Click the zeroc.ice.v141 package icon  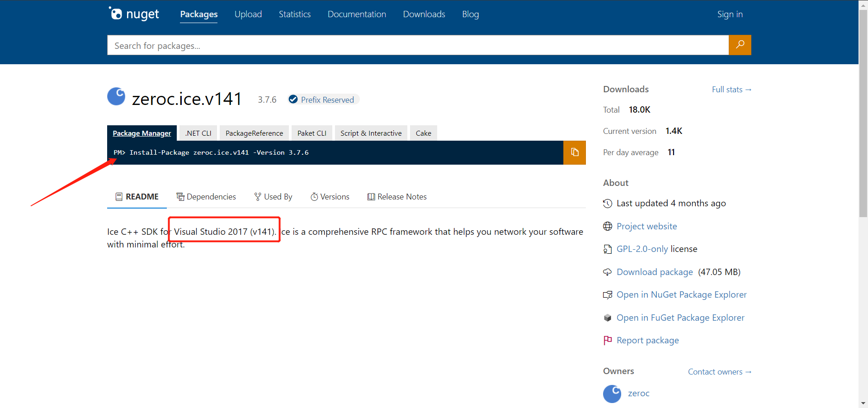pyautogui.click(x=116, y=96)
